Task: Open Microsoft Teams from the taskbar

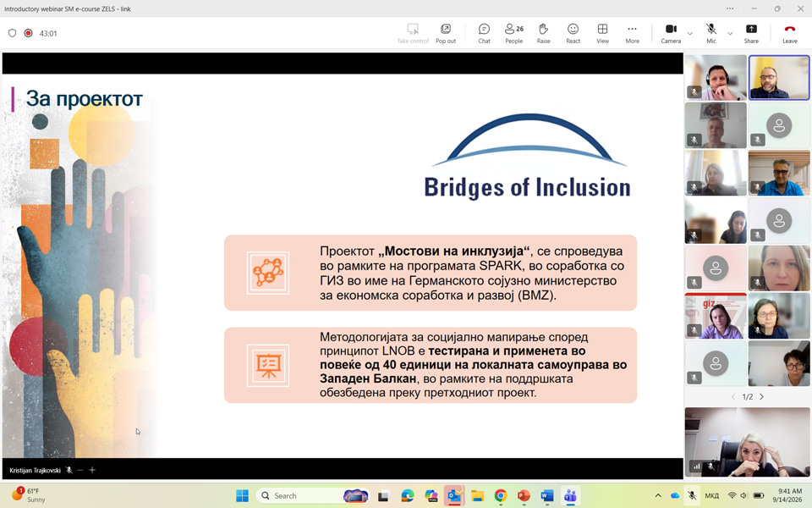Action: (x=570, y=495)
